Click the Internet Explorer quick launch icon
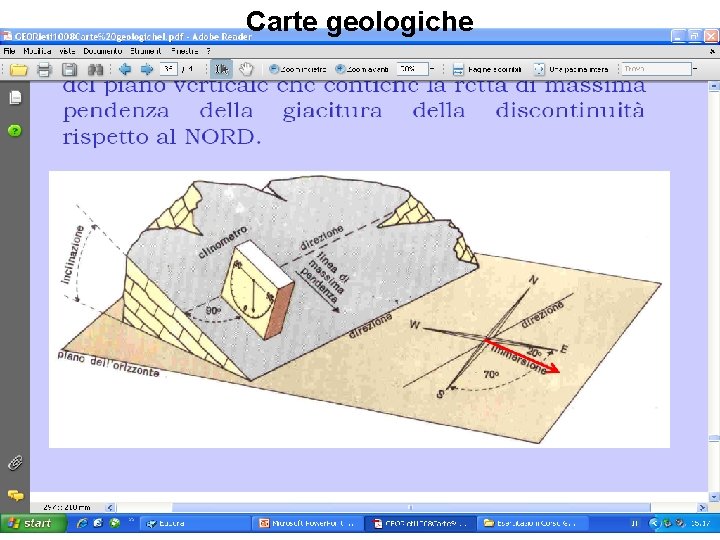This screenshot has height=540, width=720. (x=83, y=523)
